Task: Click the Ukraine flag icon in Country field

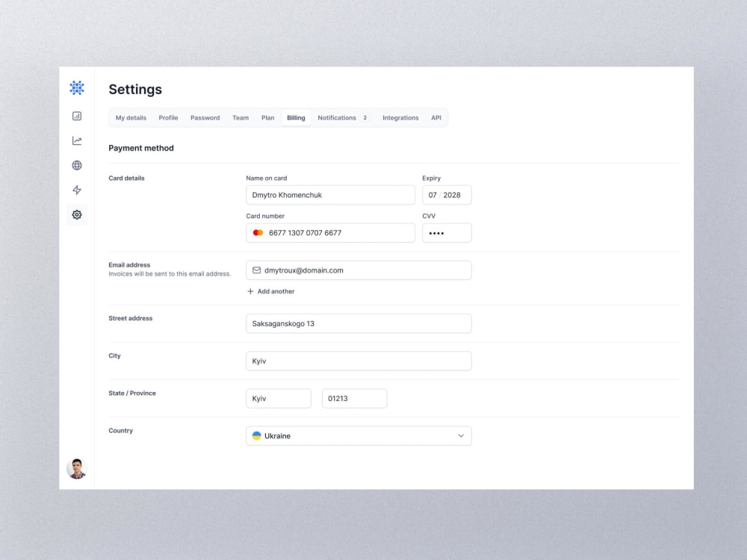Action: (x=257, y=435)
